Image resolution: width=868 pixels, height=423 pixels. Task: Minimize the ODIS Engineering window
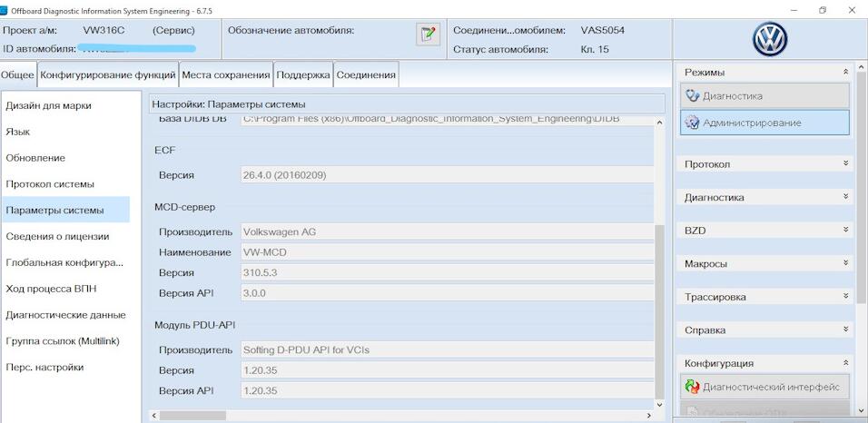click(794, 10)
